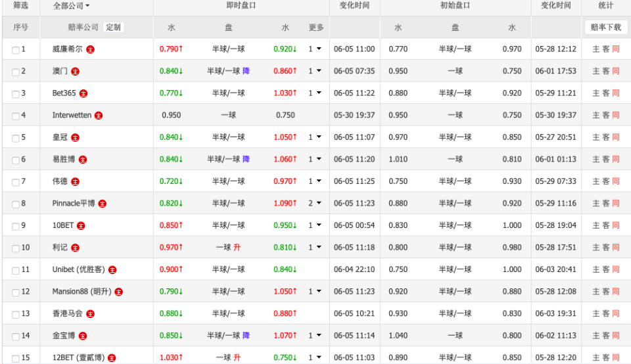Tick the checkbox for row 1 威廉希尔
631x364 pixels.
(x=16, y=51)
